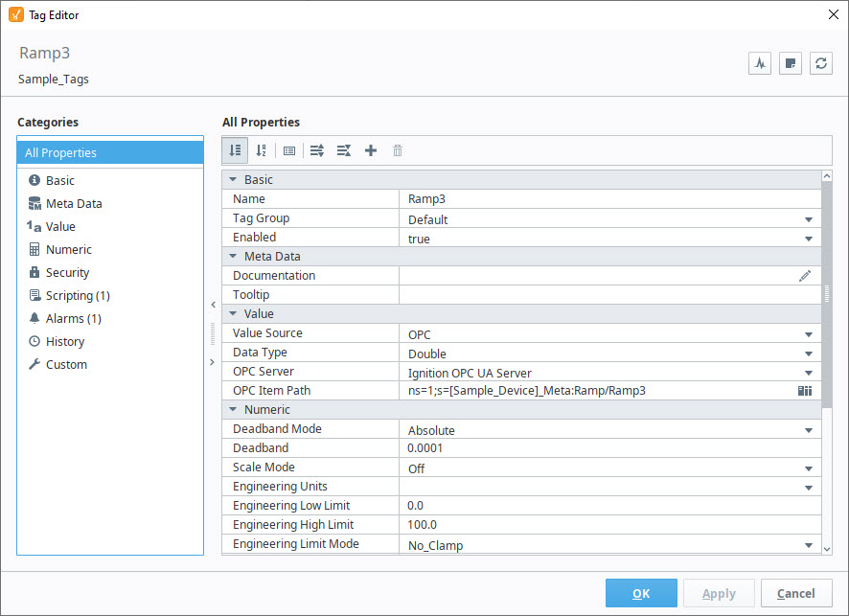This screenshot has height=616, width=849.
Task: Open the tag diagnostics icon
Action: (x=760, y=63)
